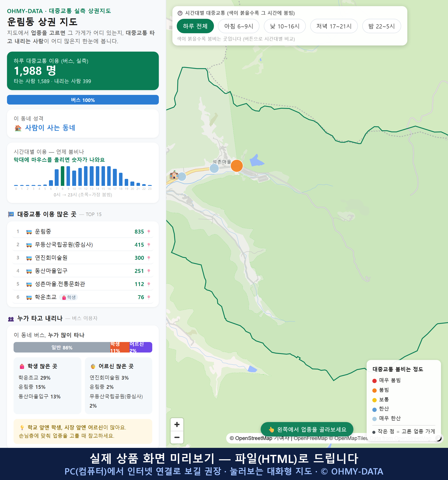Open map pin for 동산마을입구 row
Screen dimensions: 448x480
pyautogui.click(x=149, y=271)
